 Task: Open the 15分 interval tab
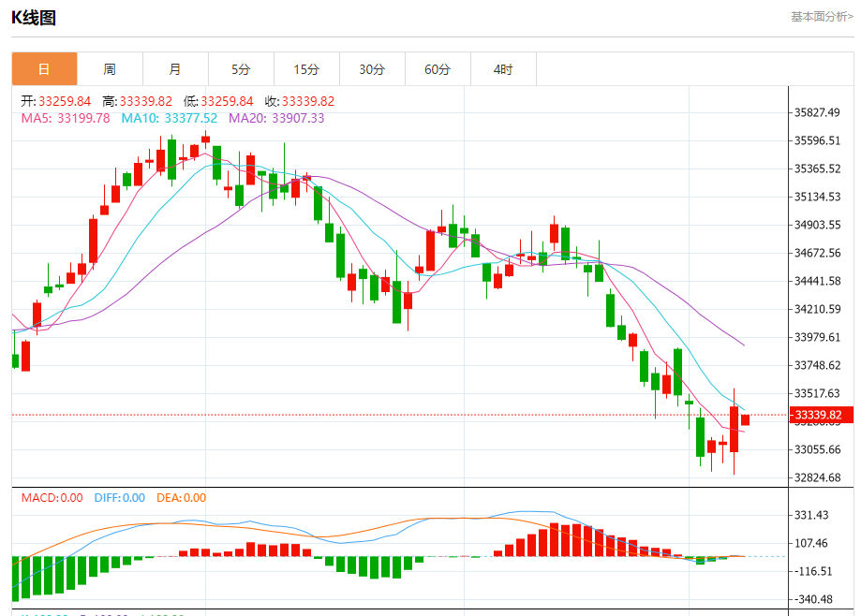[306, 69]
